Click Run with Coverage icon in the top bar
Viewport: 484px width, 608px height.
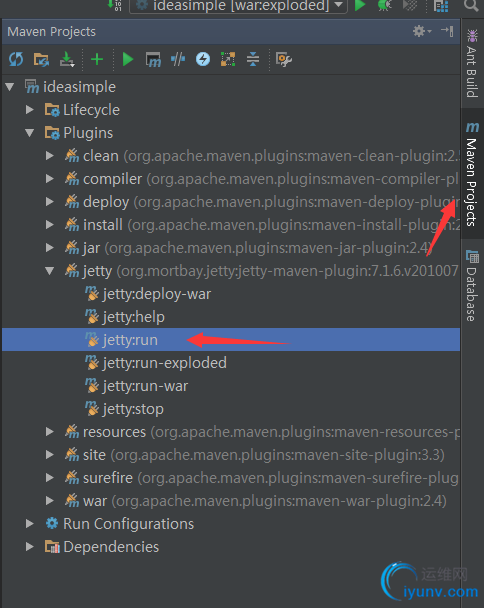(x=410, y=5)
